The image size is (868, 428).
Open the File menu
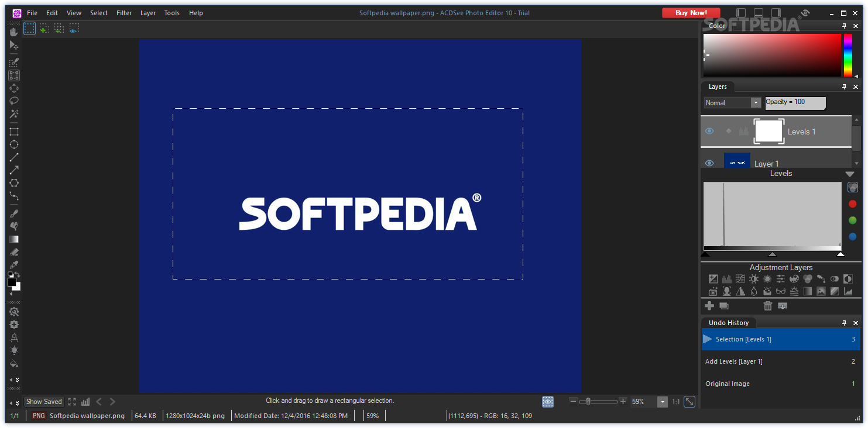coord(32,13)
